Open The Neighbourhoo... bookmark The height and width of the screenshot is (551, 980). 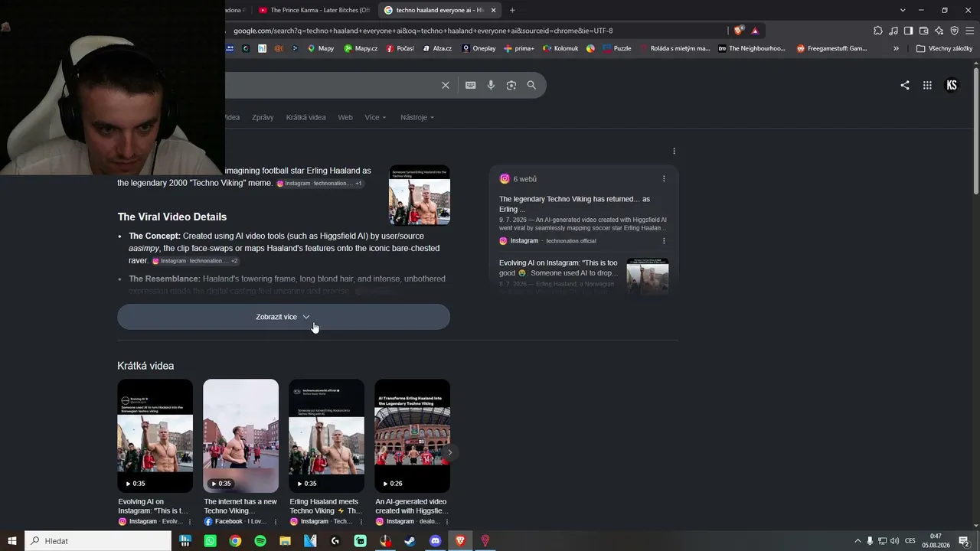(752, 48)
